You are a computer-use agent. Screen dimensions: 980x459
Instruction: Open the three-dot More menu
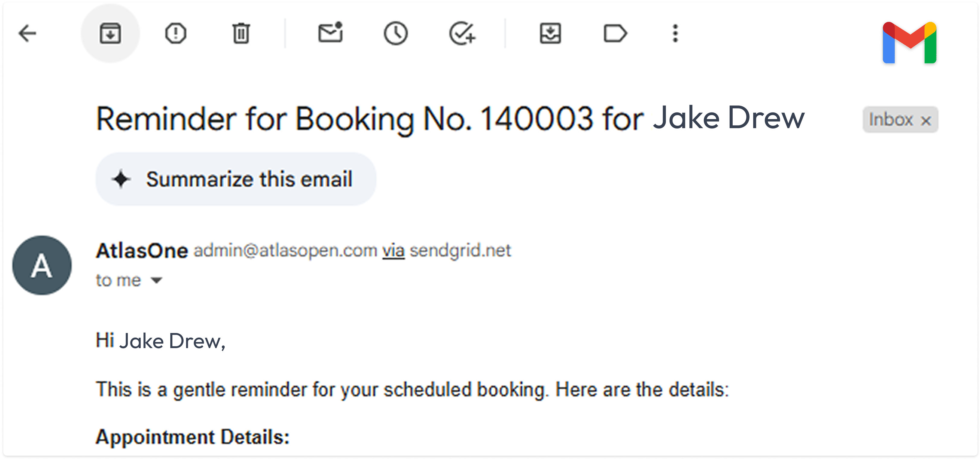point(675,34)
